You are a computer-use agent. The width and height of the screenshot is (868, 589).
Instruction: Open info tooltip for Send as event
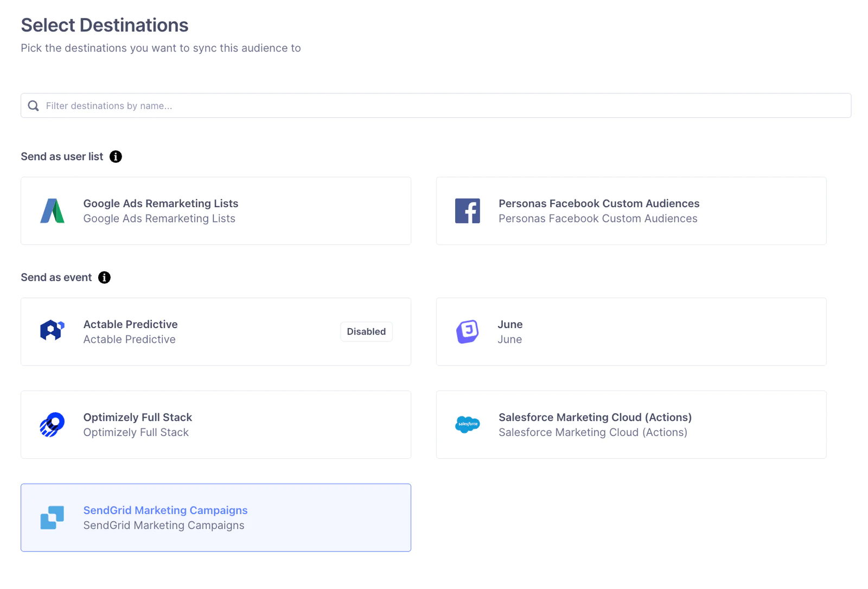[104, 278]
